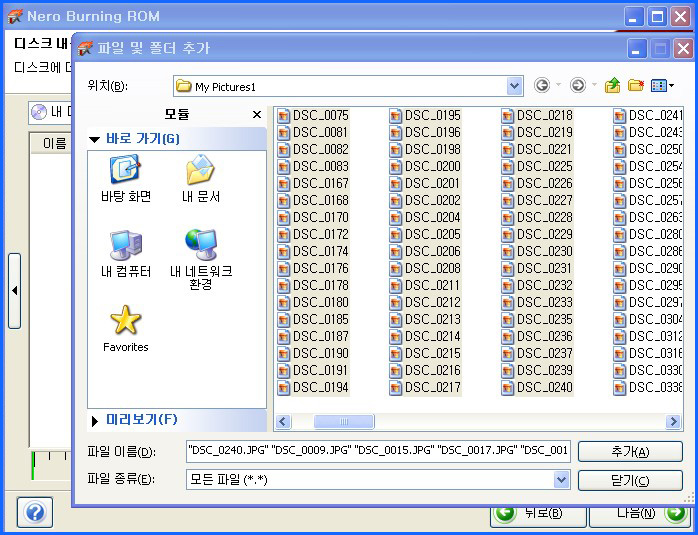
Task: Select file DSC_0212
Action: 425,303
